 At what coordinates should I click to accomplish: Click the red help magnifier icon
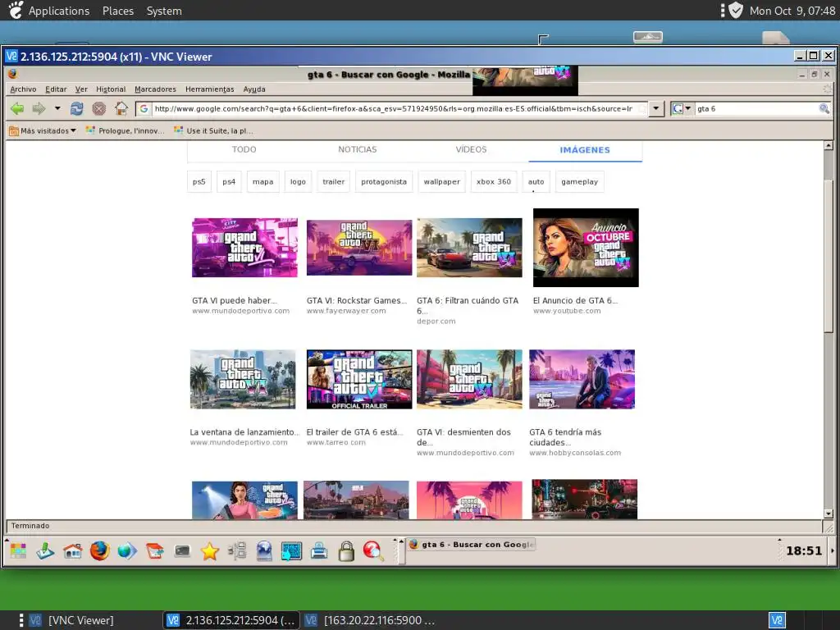373,550
